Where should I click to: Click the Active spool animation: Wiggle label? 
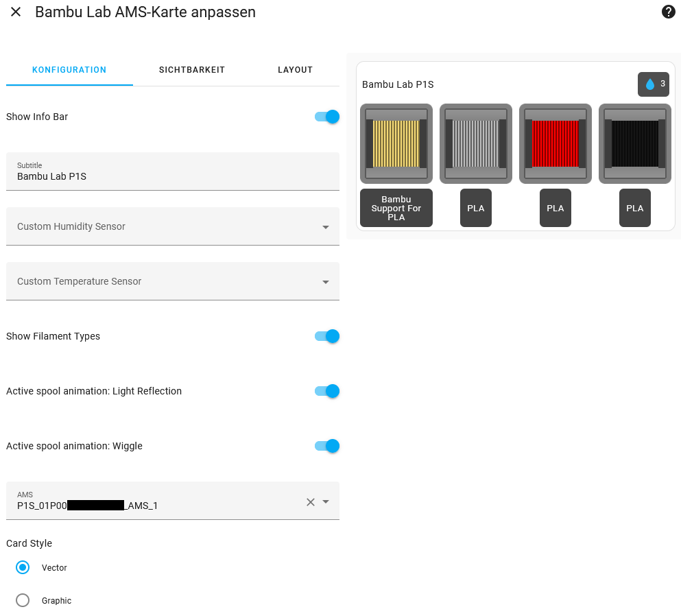point(74,446)
